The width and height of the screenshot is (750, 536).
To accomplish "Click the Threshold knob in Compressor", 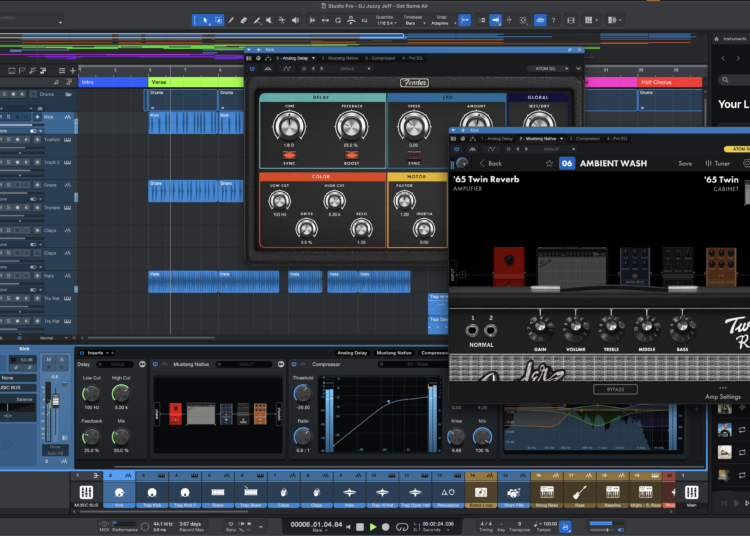I will click(302, 394).
